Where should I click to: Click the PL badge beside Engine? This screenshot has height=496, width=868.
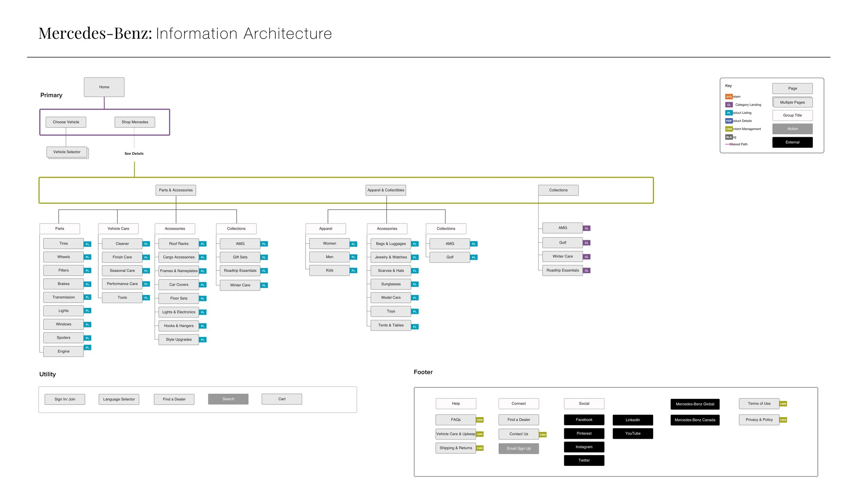(87, 347)
